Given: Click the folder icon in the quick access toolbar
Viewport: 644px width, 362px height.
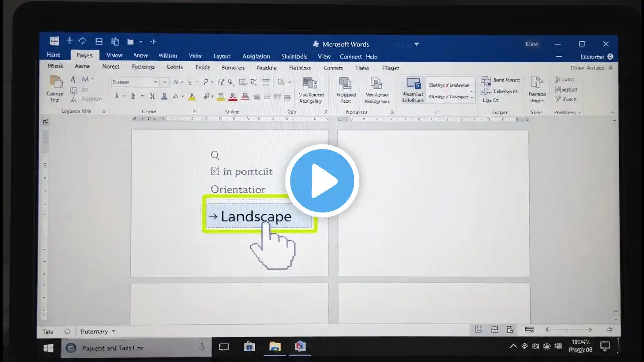Looking at the screenshot, I should tap(130, 42).
